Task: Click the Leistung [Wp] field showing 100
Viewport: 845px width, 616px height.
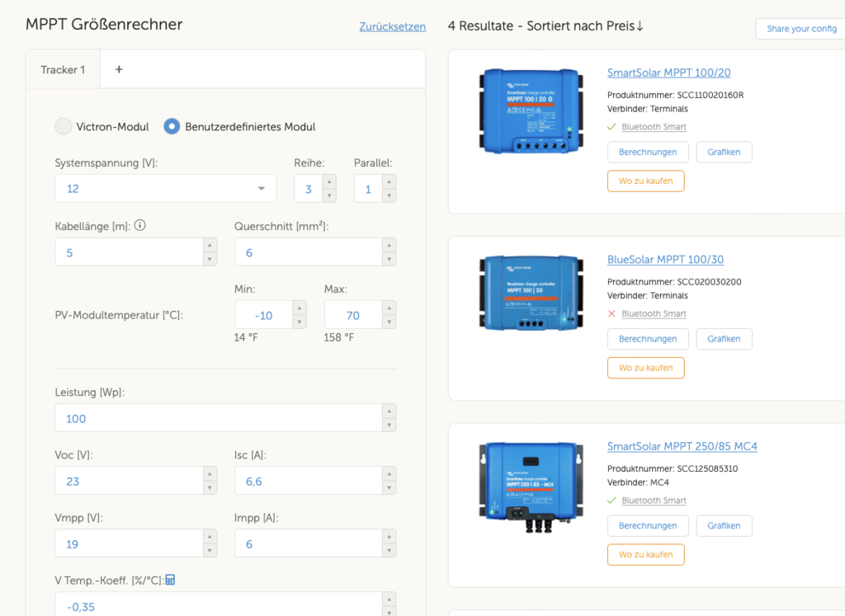Action: tap(219, 418)
